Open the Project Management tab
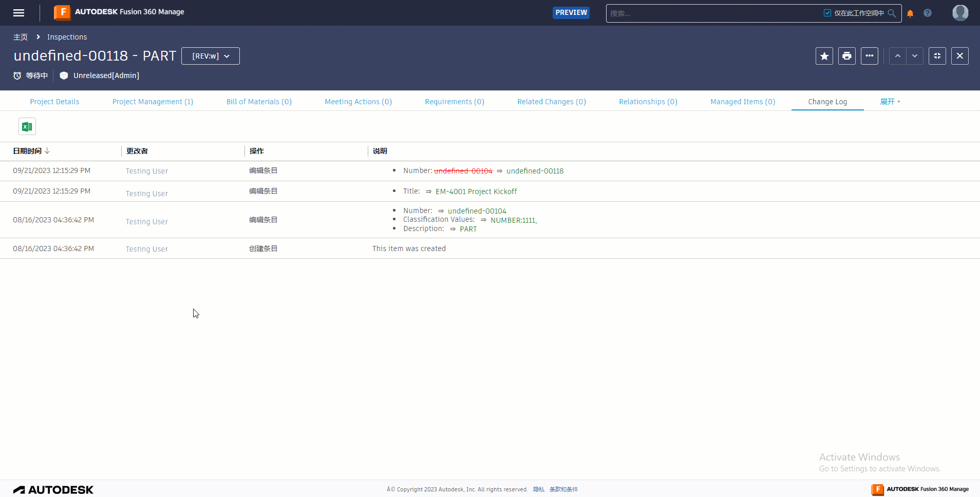Viewport: 980px width, 497px height. point(153,101)
